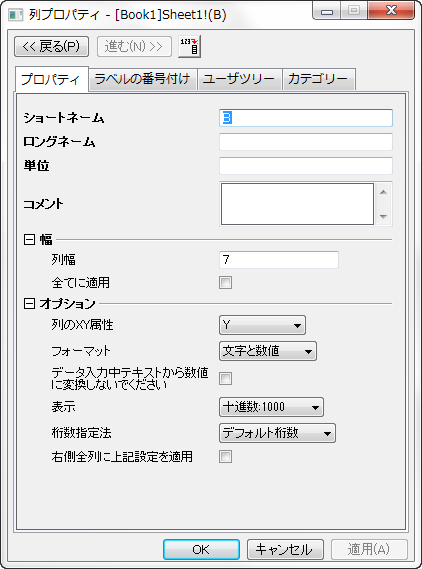Open the 桁数指定法 dropdown
The width and height of the screenshot is (422, 569).
[x=277, y=433]
